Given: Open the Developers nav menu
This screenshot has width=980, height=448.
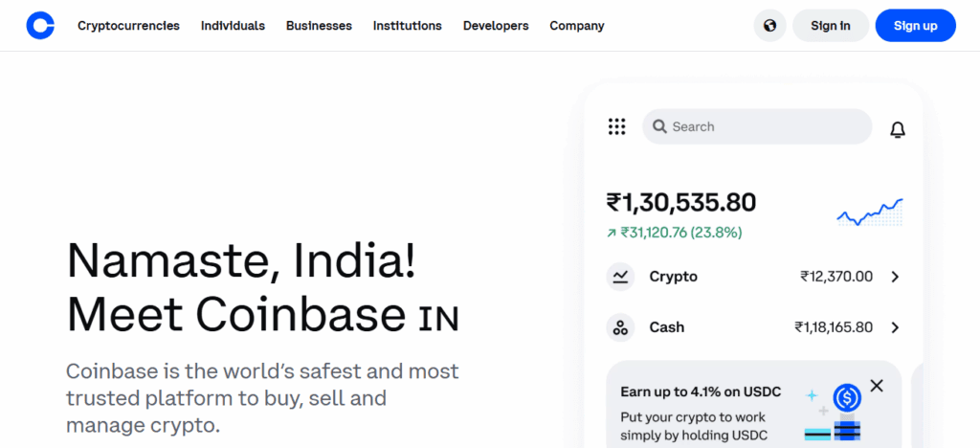Looking at the screenshot, I should point(496,26).
